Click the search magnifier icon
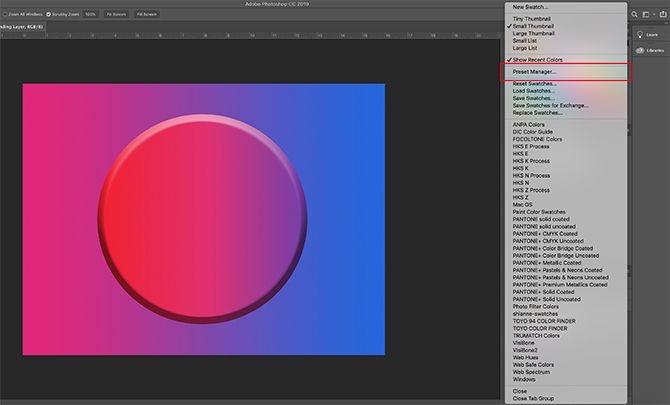Viewport: 670px width, 405px height. pyautogui.click(x=636, y=14)
